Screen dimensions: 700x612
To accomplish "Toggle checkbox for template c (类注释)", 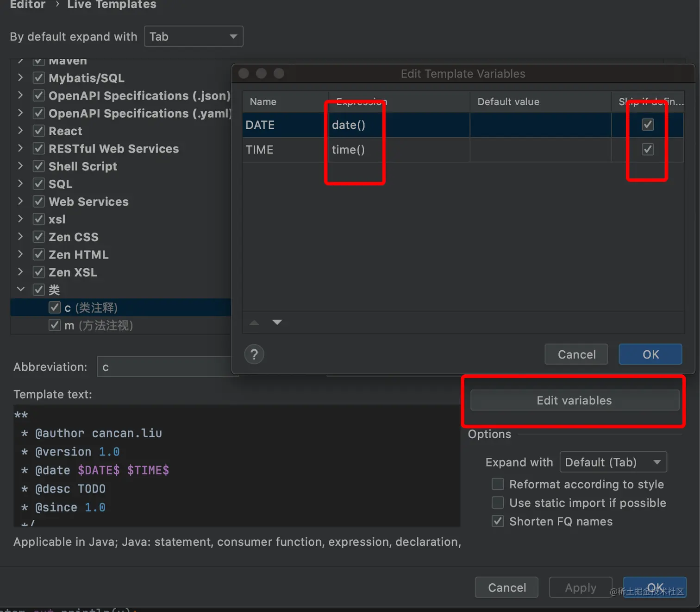I will tap(55, 308).
